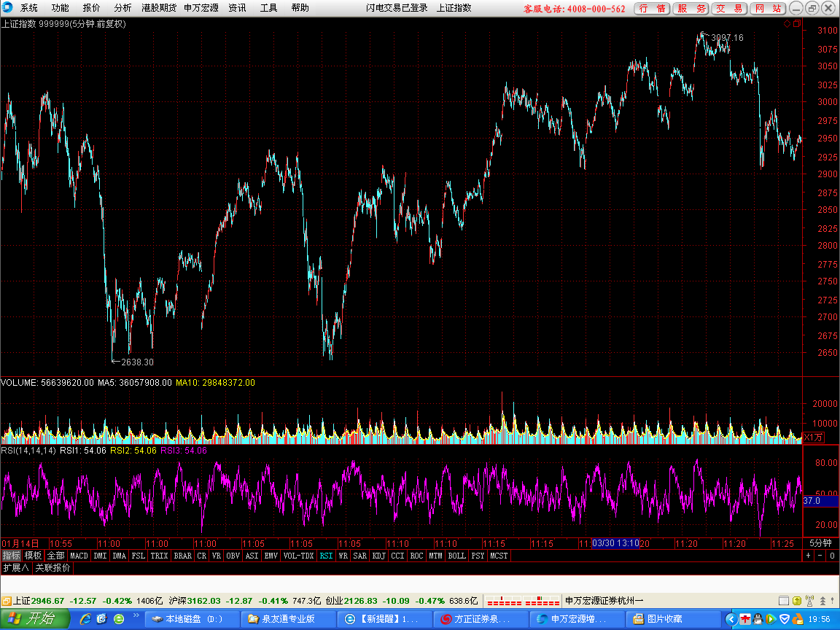Click the 网站 button

[x=768, y=9]
